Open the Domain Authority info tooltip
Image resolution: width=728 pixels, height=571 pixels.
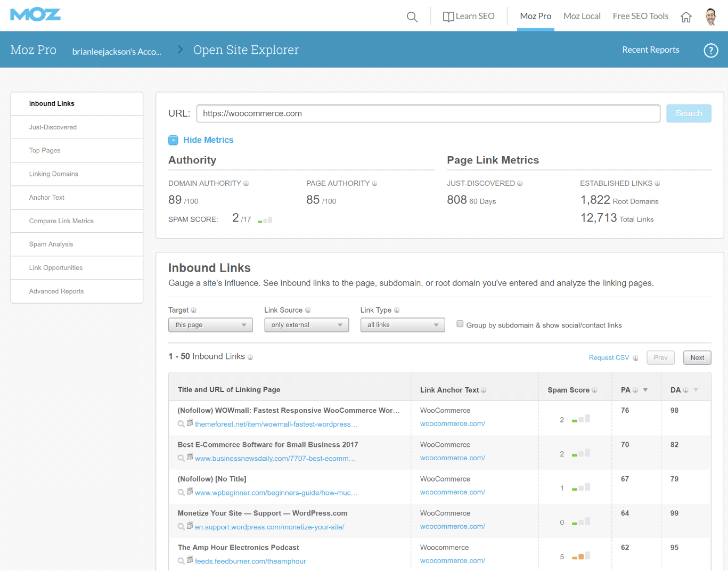click(246, 183)
